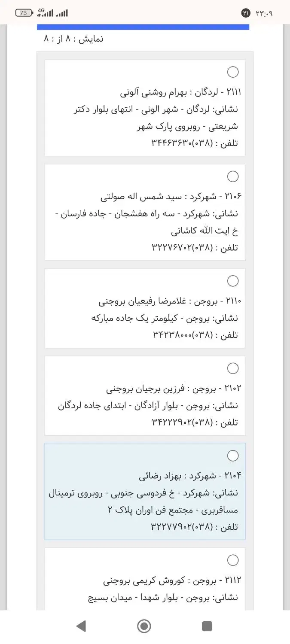Select radio button for 2112 Borujen entry
Screen dimensions: 290x644
(x=233, y=560)
